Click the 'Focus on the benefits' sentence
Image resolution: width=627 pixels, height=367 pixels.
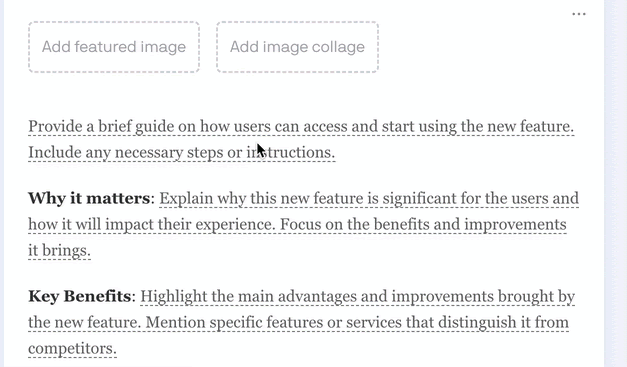tap(423, 224)
